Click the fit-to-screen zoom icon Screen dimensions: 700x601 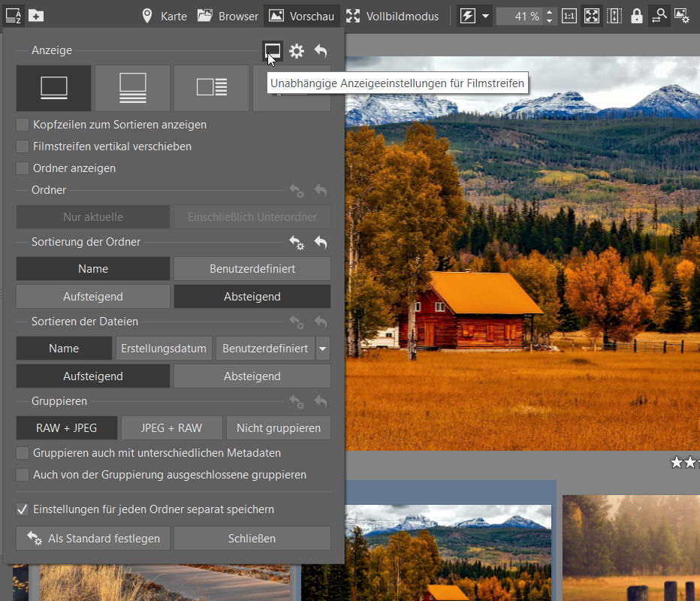592,16
